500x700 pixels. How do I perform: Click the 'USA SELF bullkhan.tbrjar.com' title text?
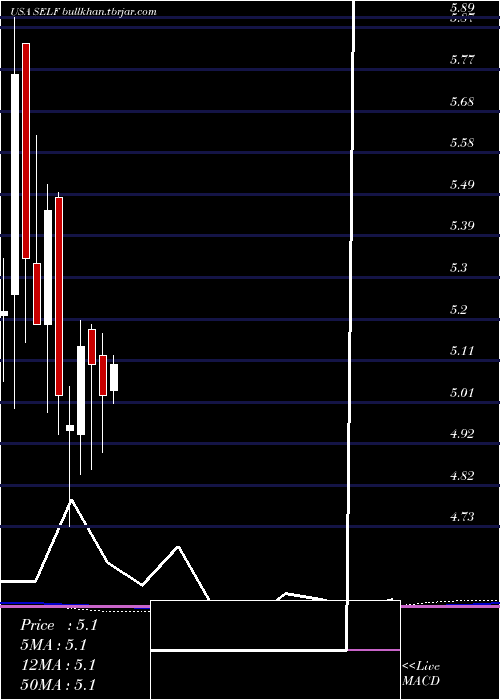click(83, 11)
